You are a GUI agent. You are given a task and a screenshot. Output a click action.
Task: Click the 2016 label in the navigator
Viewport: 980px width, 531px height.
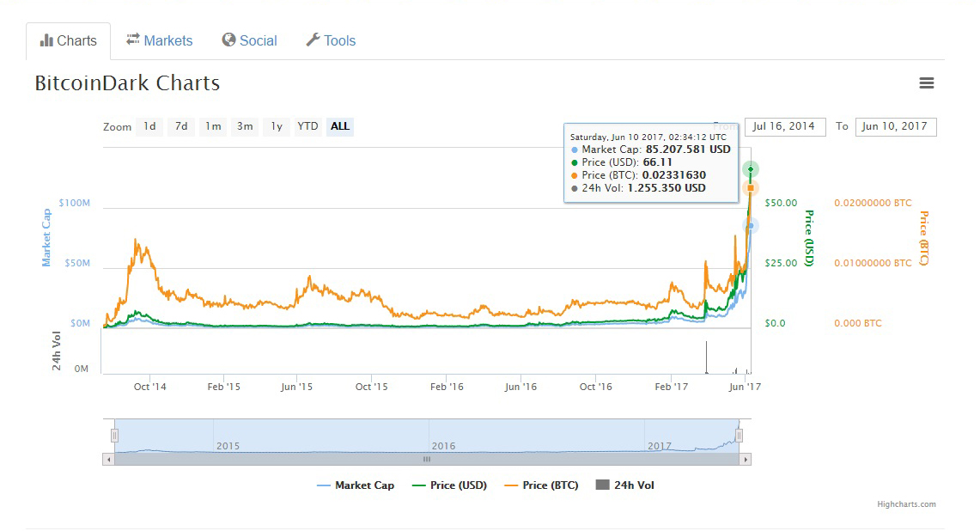point(444,446)
